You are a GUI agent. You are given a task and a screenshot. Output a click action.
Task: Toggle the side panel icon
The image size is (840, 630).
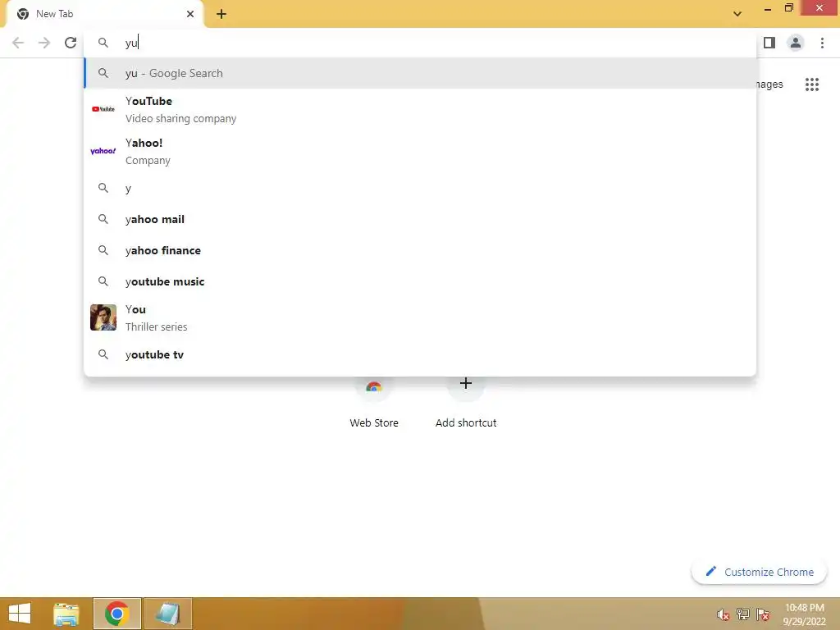click(x=769, y=43)
